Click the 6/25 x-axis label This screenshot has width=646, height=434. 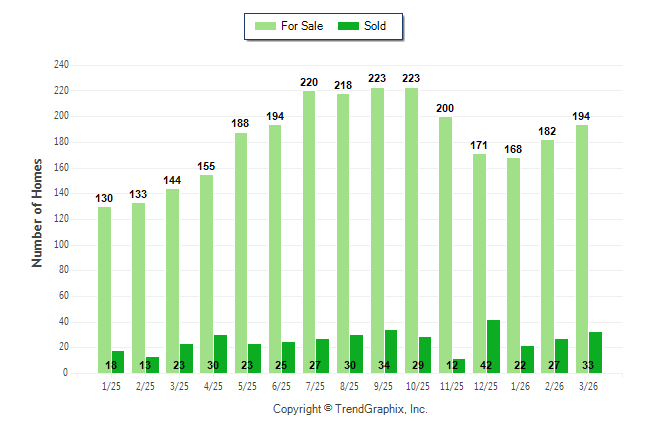click(282, 385)
